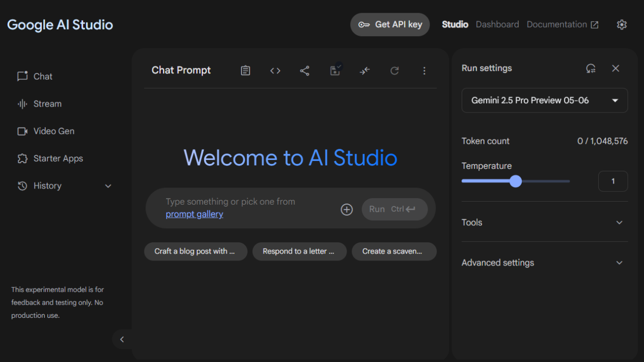Click the share prompt icon
This screenshot has height=362, width=644.
305,71
